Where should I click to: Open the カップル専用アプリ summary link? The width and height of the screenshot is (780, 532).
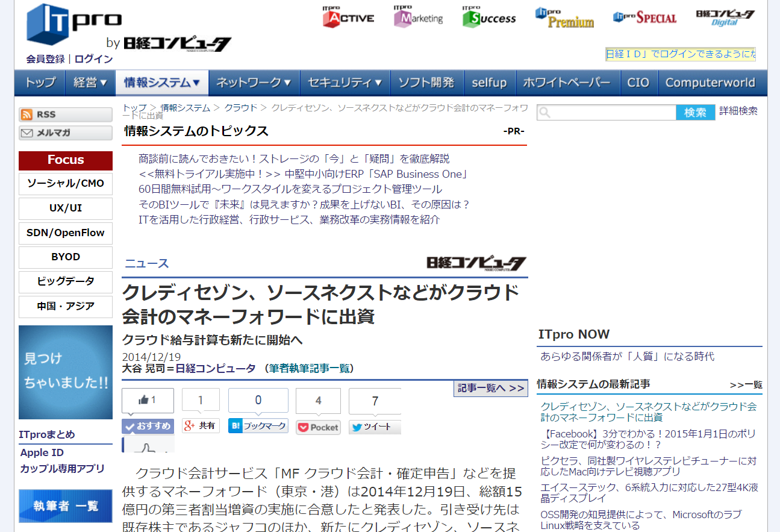coord(62,469)
